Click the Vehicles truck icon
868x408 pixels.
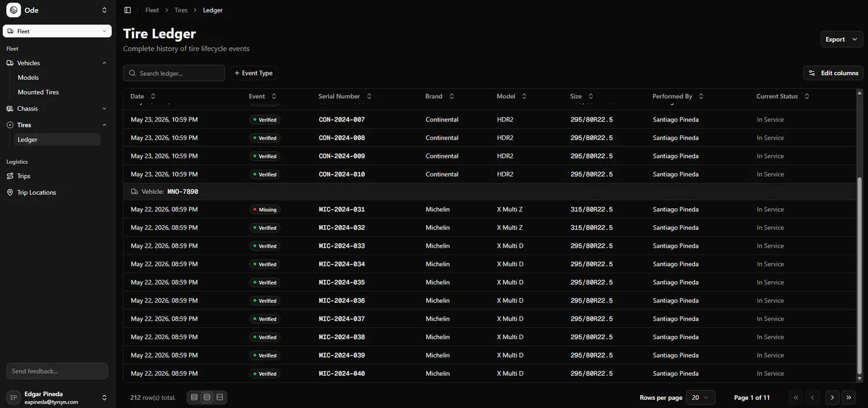[x=10, y=63]
